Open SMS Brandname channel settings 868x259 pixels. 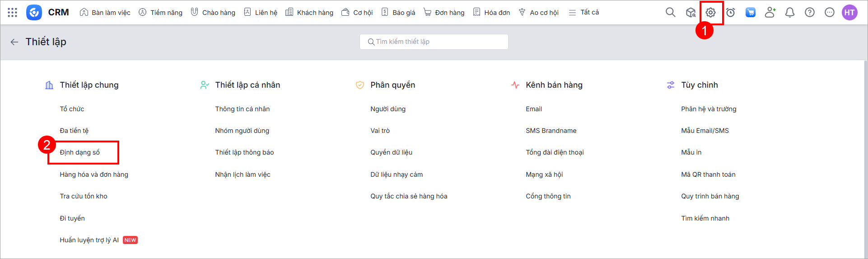(x=551, y=131)
